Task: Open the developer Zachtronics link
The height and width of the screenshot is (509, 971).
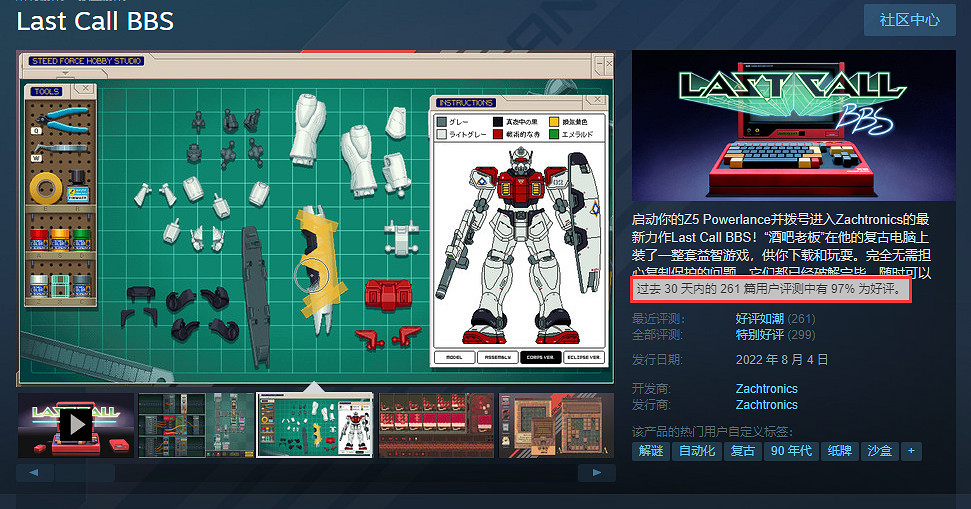Action: [x=767, y=389]
